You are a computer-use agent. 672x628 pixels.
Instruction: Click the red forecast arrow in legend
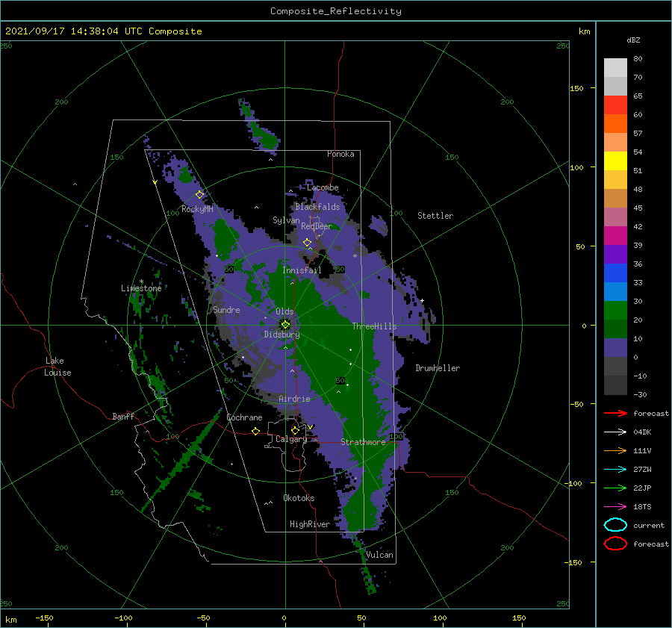[x=615, y=413]
